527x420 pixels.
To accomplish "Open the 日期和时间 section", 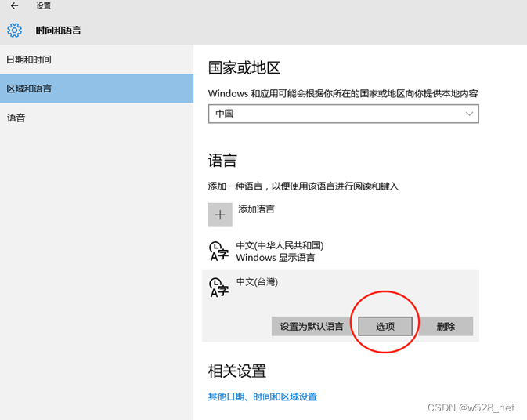I will pos(96,60).
